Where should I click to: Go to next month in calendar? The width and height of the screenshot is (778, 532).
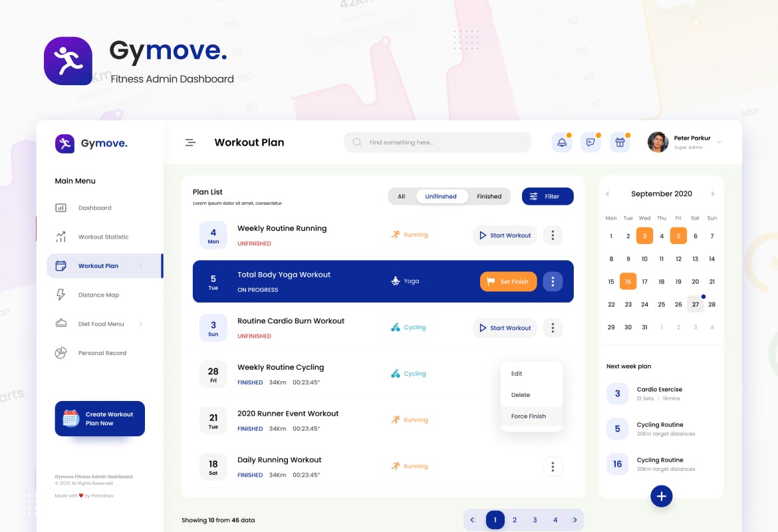(713, 194)
